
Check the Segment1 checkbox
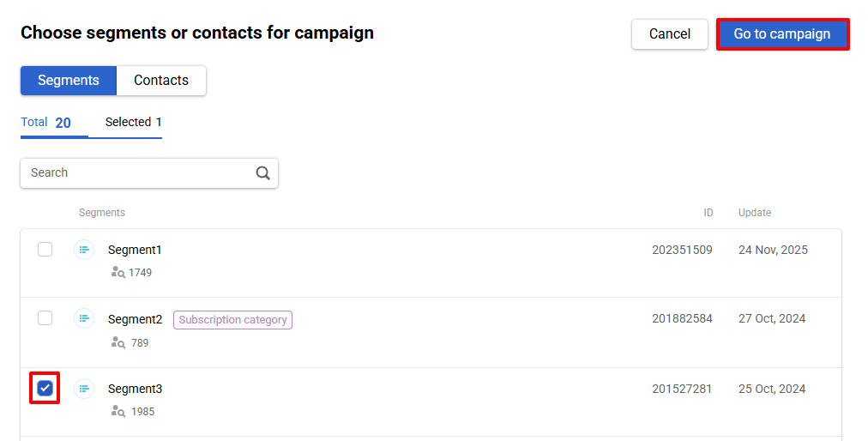(45, 250)
